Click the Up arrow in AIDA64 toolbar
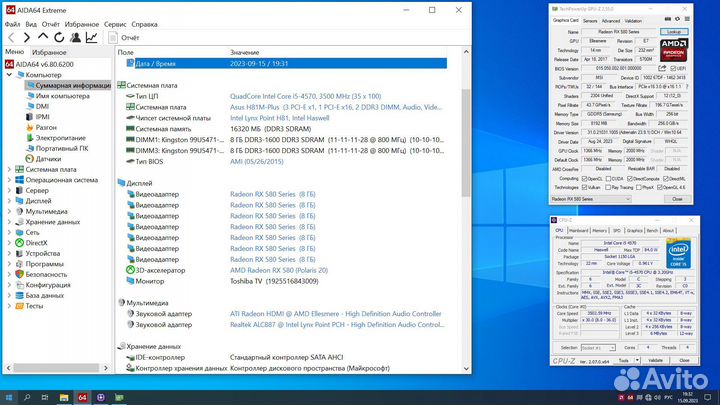This screenshot has width=720, height=405. pos(43,37)
